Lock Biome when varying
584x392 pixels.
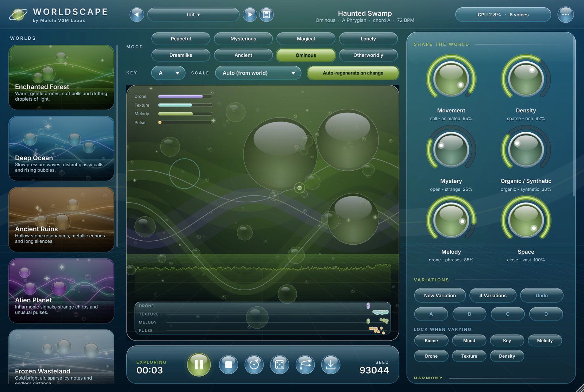click(431, 341)
